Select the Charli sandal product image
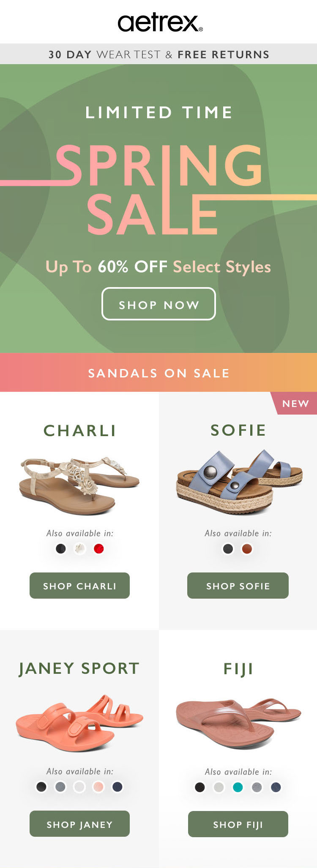The height and width of the screenshot is (868, 317). (79, 486)
